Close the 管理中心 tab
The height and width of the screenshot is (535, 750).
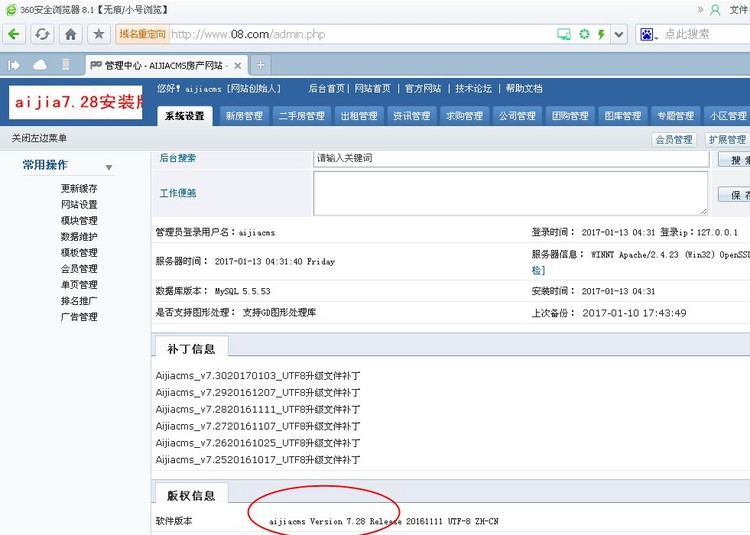(237, 66)
